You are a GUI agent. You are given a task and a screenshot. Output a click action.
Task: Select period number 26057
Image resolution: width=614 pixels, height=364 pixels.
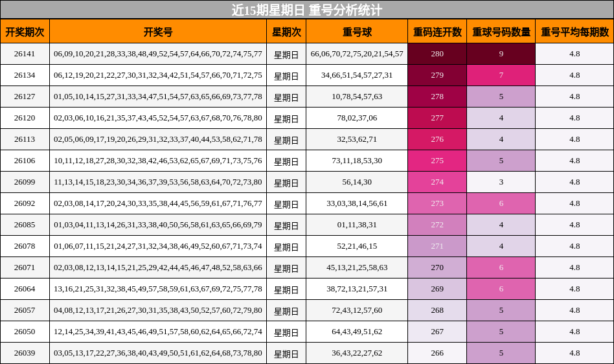click(x=25, y=310)
